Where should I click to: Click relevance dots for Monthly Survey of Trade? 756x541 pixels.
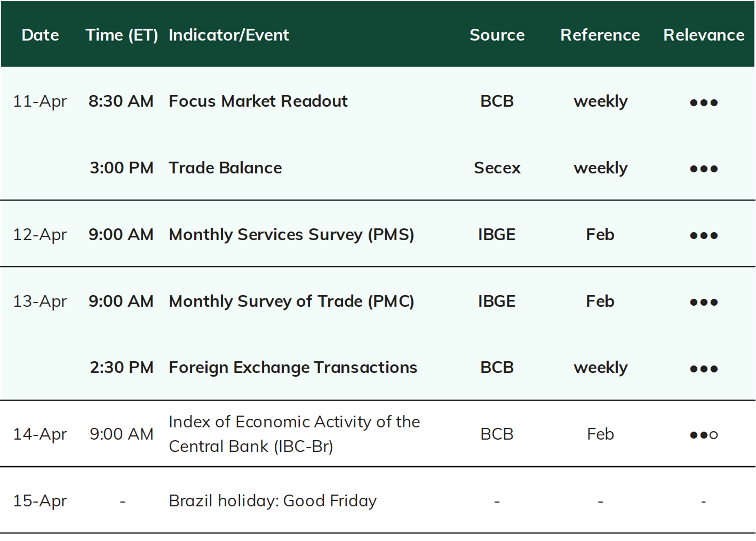(x=704, y=302)
